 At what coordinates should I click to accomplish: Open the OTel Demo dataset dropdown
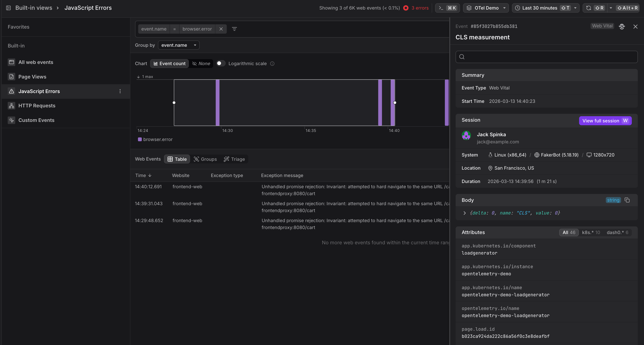click(486, 8)
